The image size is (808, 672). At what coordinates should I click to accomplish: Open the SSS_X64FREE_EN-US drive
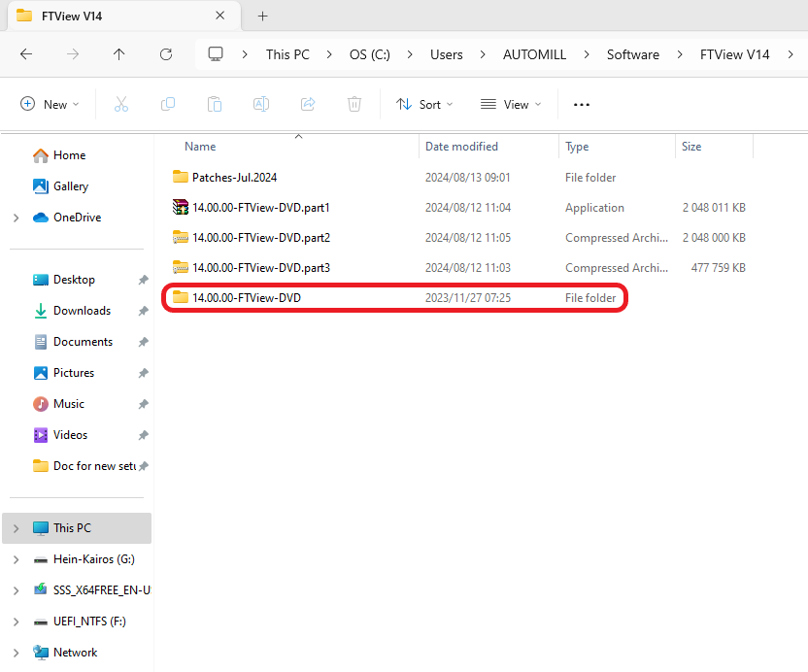pyautogui.click(x=102, y=590)
